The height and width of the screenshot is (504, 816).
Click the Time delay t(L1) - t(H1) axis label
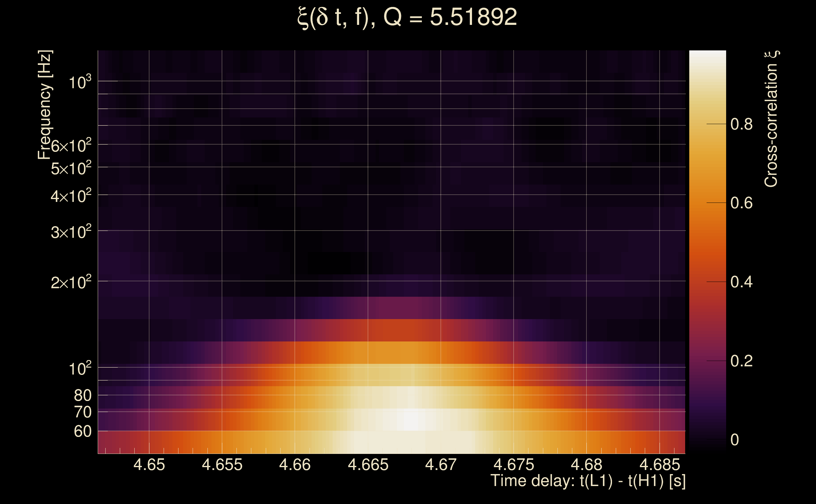588,481
